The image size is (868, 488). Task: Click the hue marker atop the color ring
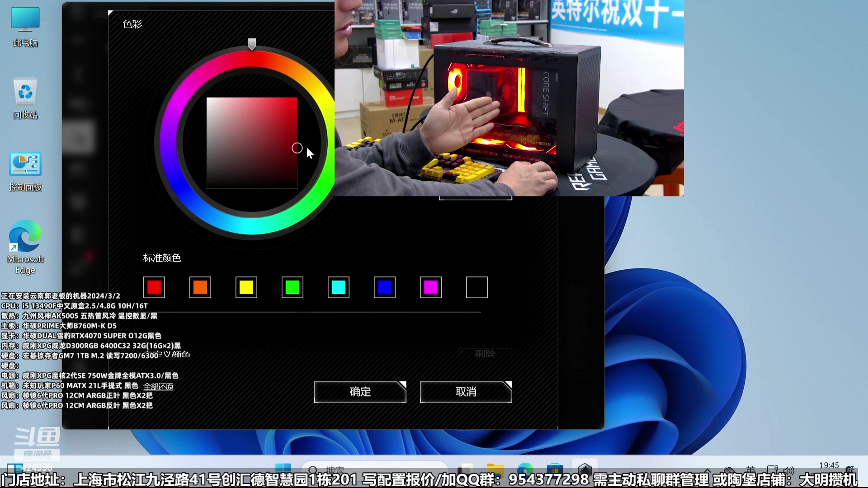[x=252, y=44]
